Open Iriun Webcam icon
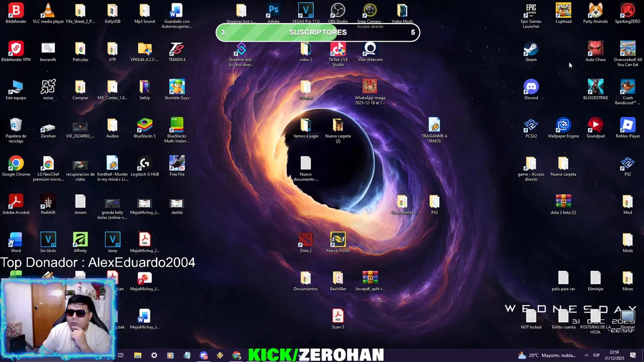The width and height of the screenshot is (644, 362). click(x=370, y=52)
